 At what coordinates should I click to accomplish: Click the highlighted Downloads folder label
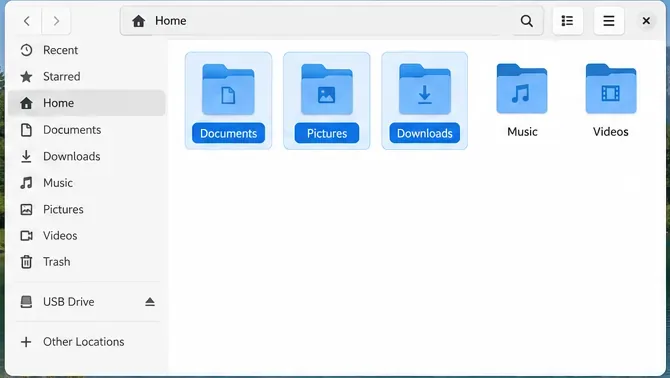click(425, 133)
